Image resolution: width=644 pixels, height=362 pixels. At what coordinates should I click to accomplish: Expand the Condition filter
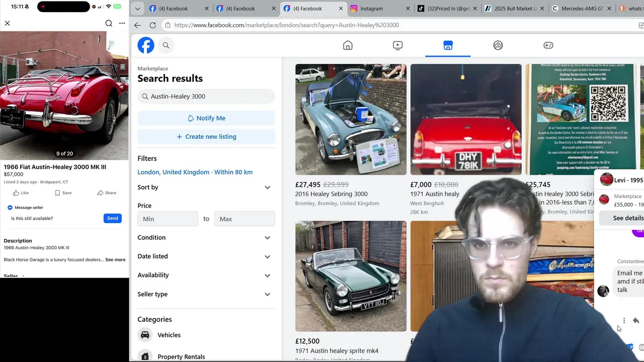click(206, 237)
